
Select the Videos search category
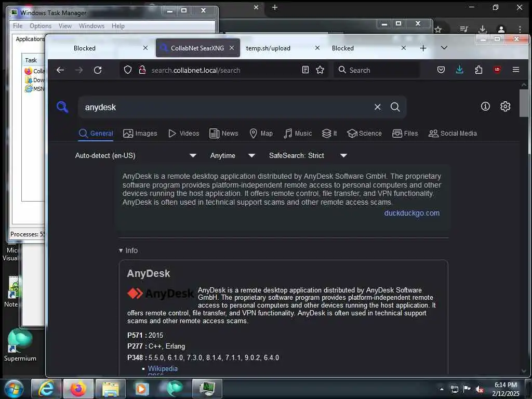click(x=183, y=134)
